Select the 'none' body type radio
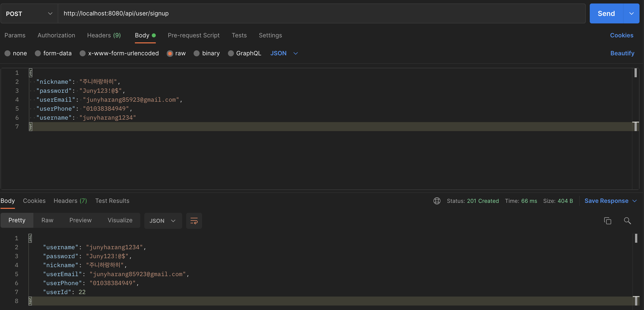 (7, 53)
